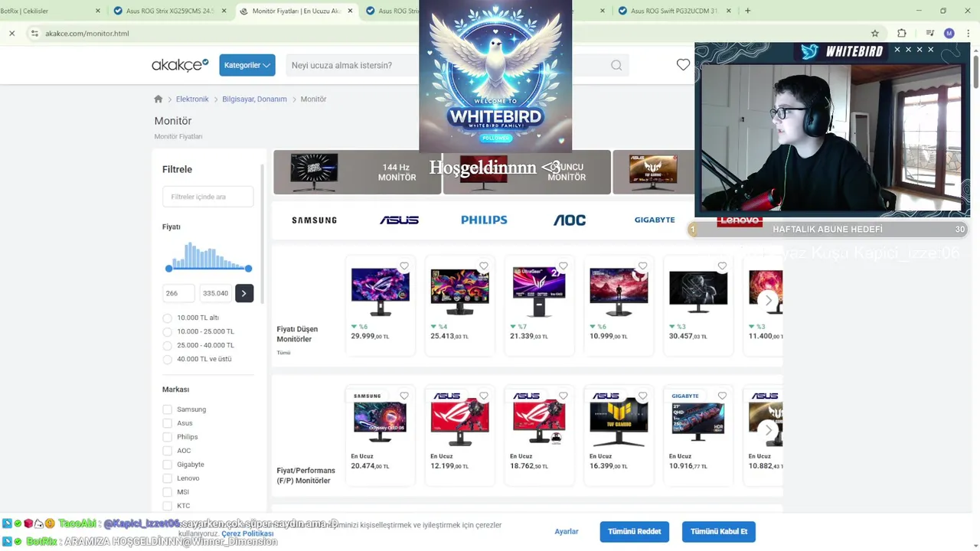
Task: Click the minimum price field 266
Action: pyautogui.click(x=178, y=293)
